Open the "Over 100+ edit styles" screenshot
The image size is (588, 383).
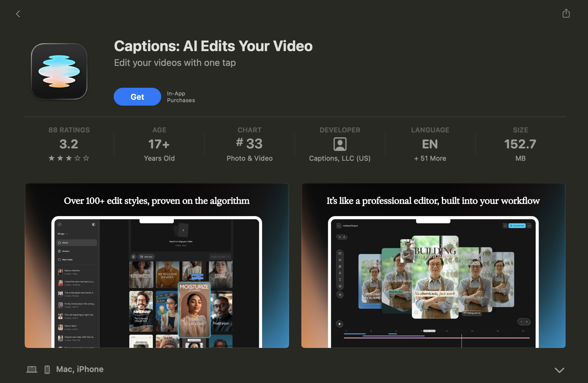157,265
